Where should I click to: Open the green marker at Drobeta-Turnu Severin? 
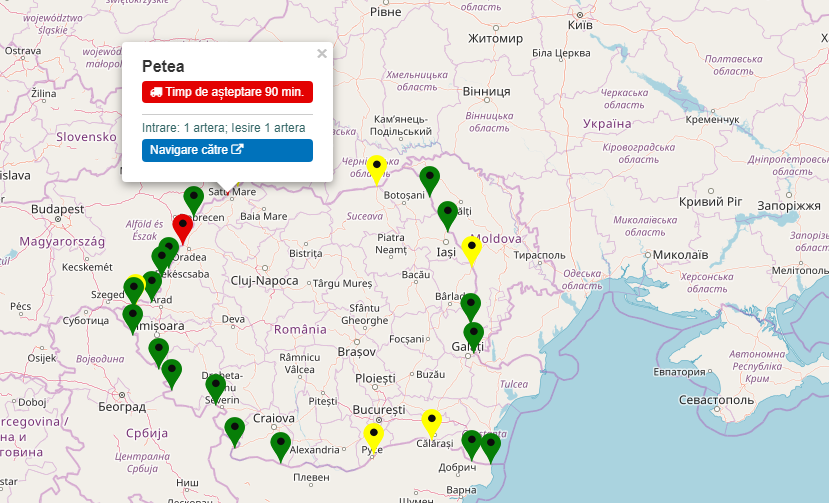click(x=215, y=387)
